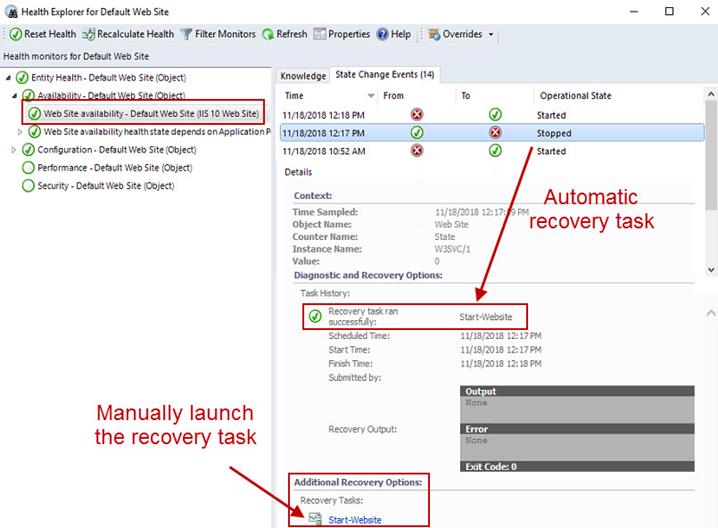This screenshot has height=528, width=718.
Task: Collapse the Entity Health tree node
Action: click(x=9, y=78)
